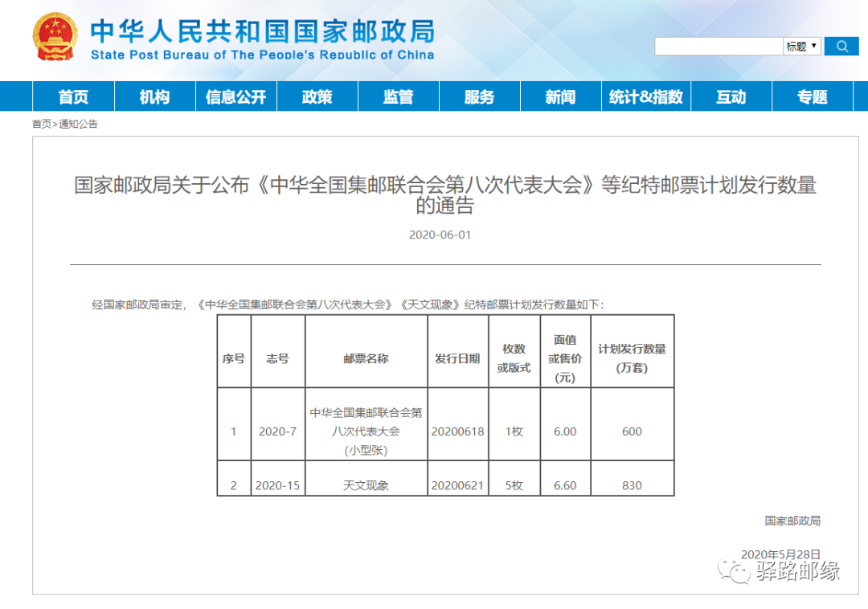The width and height of the screenshot is (868, 609).
Task: Click the publication date 2020-06-01
Action: pos(440,235)
